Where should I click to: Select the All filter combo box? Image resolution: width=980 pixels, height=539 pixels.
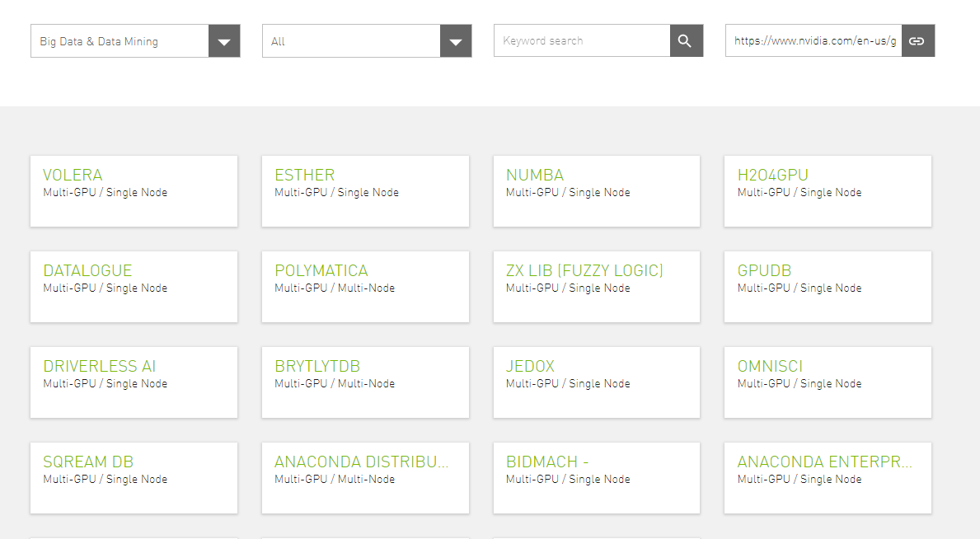367,41
